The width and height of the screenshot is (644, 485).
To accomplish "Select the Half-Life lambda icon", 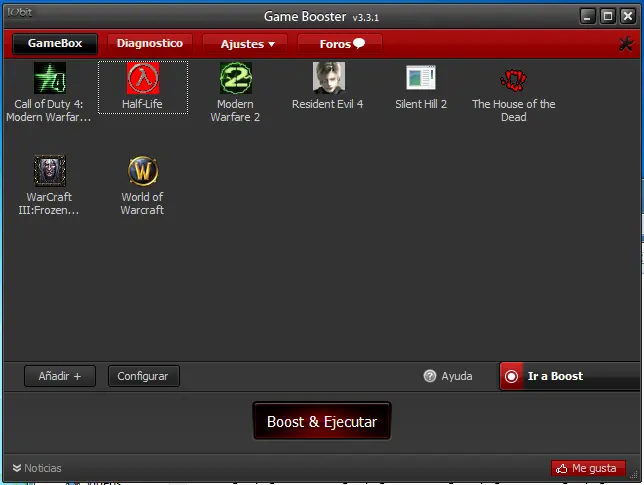I will click(143, 78).
